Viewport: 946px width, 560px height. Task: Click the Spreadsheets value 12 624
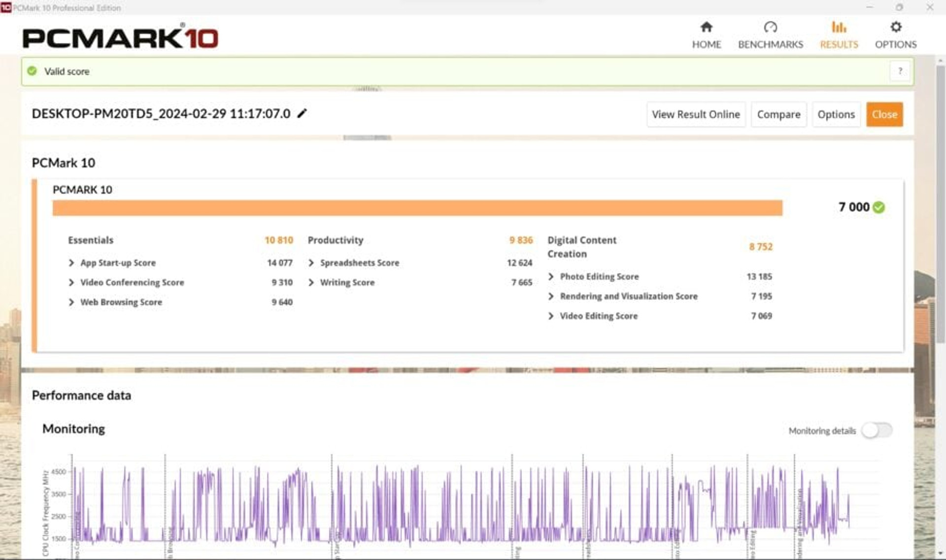(519, 263)
